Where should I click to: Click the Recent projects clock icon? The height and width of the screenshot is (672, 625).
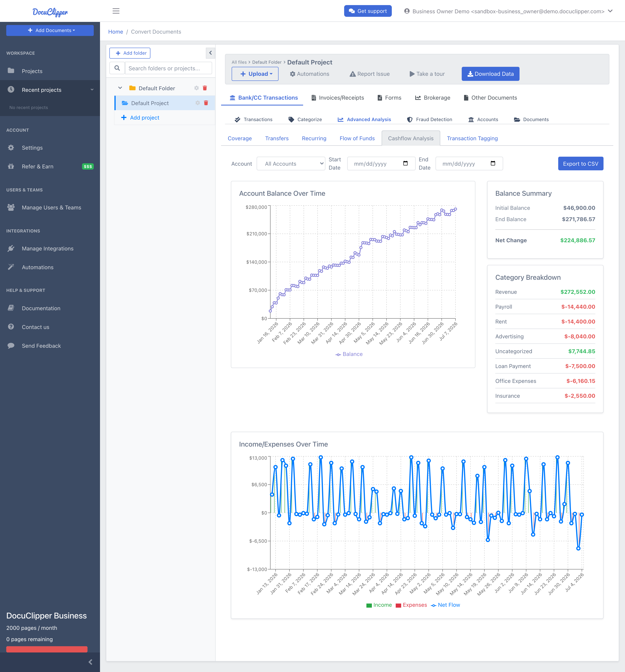(11, 90)
